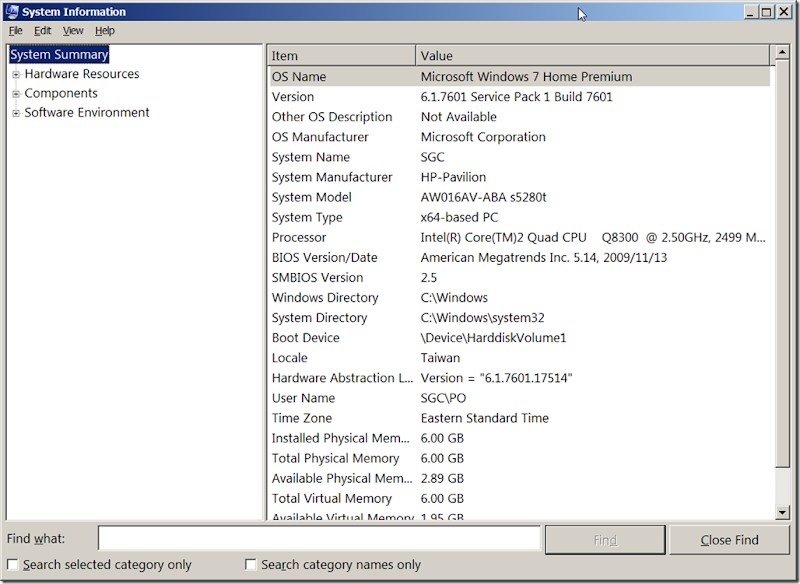The height and width of the screenshot is (584, 800).
Task: Open the Edit menu
Action: coord(42,31)
